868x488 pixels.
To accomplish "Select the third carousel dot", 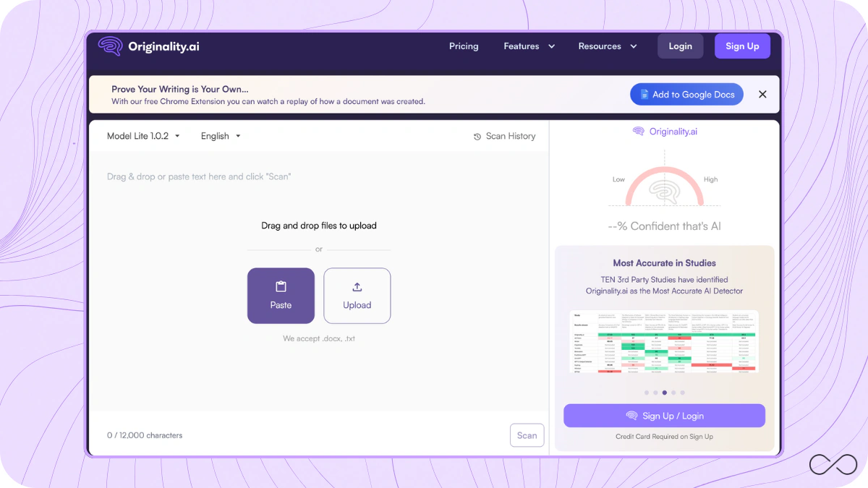I will 665,393.
